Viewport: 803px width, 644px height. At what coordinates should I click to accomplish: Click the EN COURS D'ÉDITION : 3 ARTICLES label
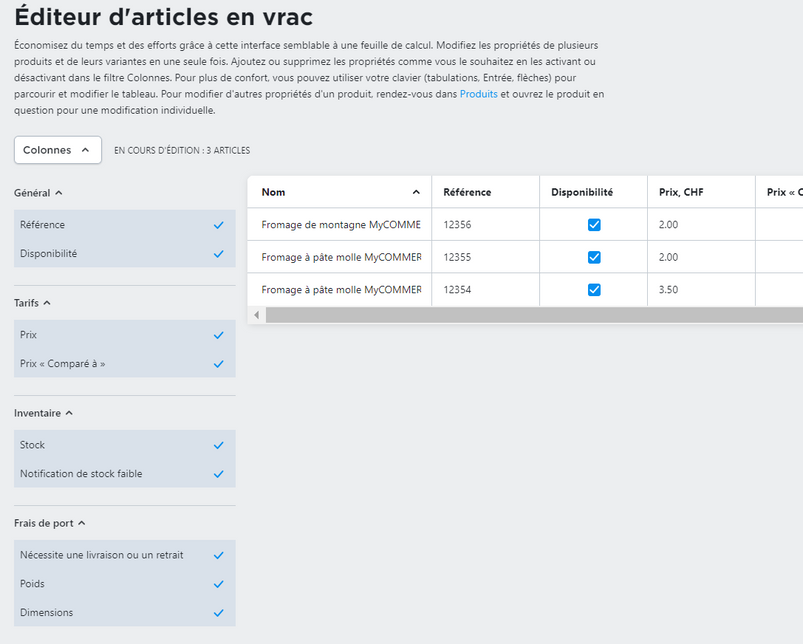pos(182,151)
